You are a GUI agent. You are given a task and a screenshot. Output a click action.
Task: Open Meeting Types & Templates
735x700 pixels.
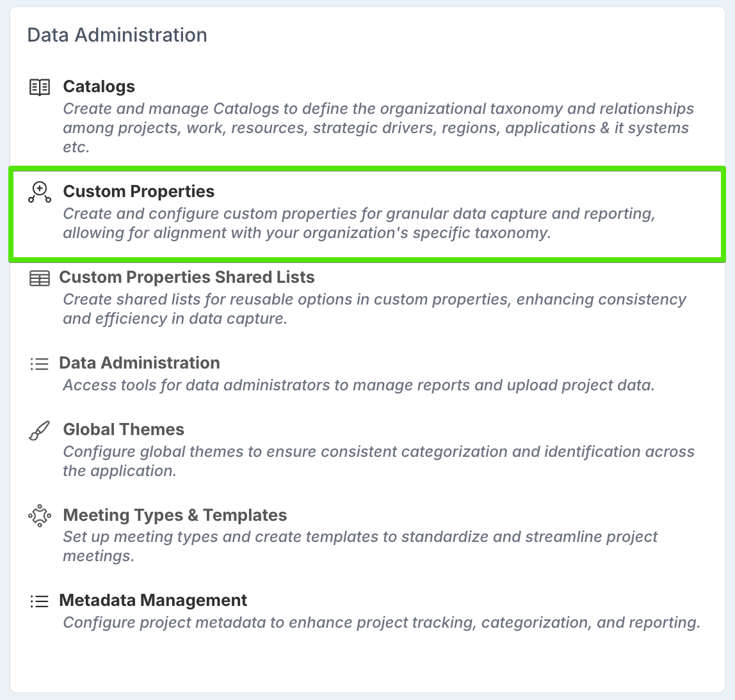coord(175,515)
